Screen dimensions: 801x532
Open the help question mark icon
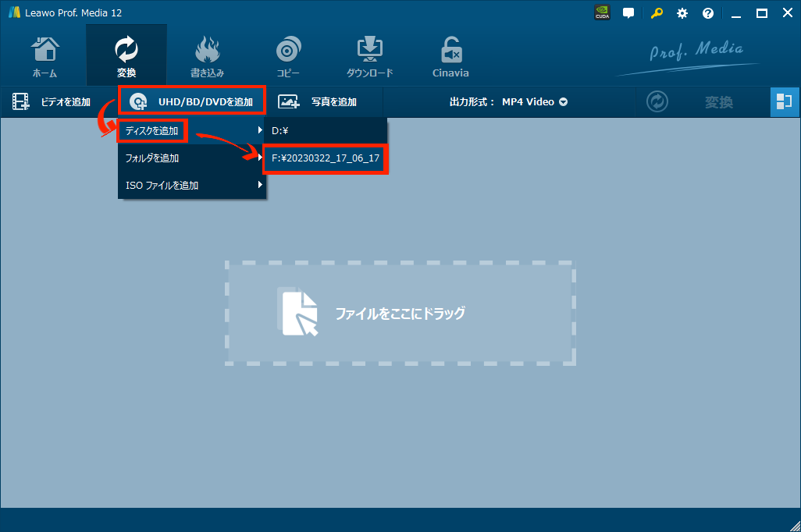click(x=708, y=13)
